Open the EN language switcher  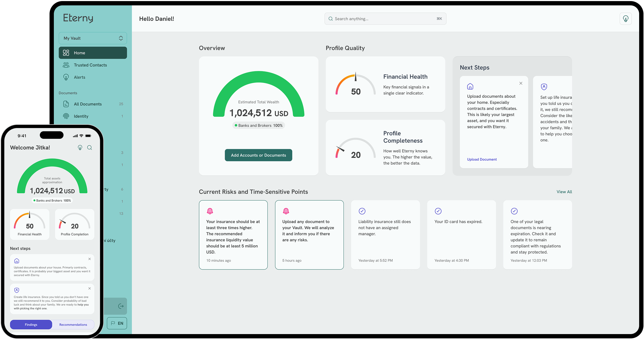click(x=117, y=323)
